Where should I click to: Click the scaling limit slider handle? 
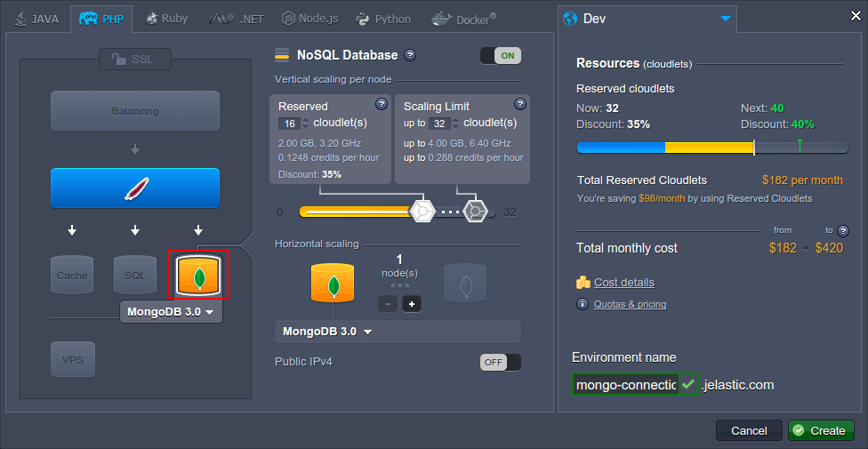click(x=475, y=212)
